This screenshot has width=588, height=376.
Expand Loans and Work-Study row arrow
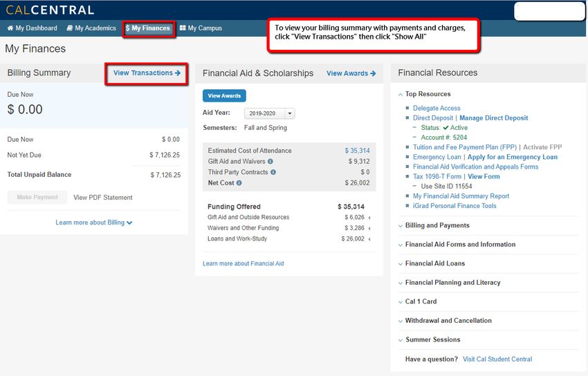point(369,239)
